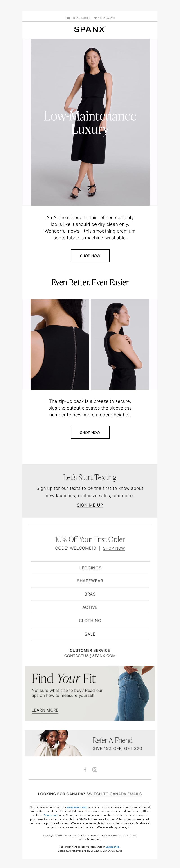Go to the ACTIVE category

tap(90, 607)
